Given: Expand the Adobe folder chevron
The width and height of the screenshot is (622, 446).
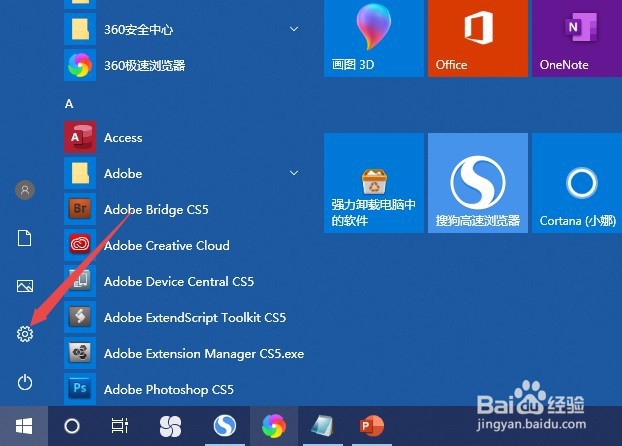Looking at the screenshot, I should 294,173.
